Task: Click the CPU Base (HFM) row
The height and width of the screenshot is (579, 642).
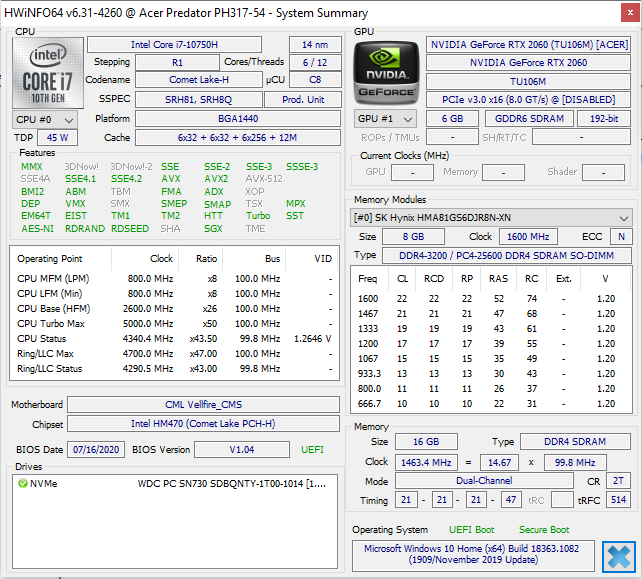Action: pyautogui.click(x=174, y=308)
